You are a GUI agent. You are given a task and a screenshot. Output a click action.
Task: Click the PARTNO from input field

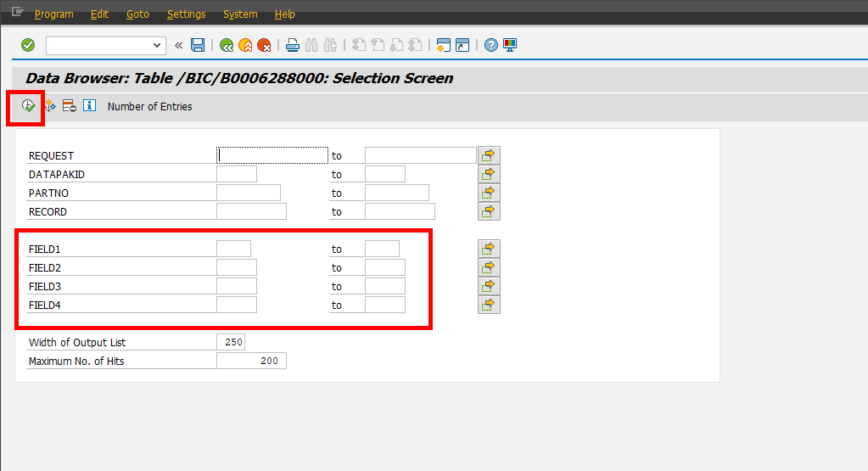[249, 193]
